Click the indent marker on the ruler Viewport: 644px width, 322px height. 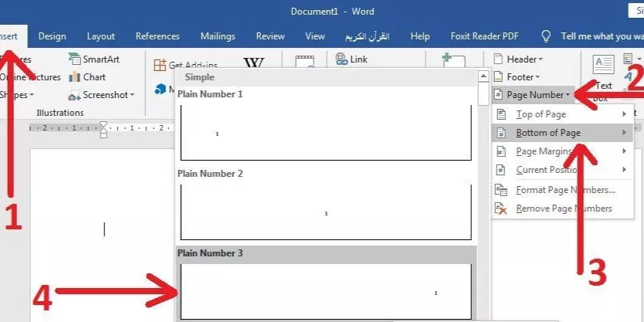click(104, 130)
